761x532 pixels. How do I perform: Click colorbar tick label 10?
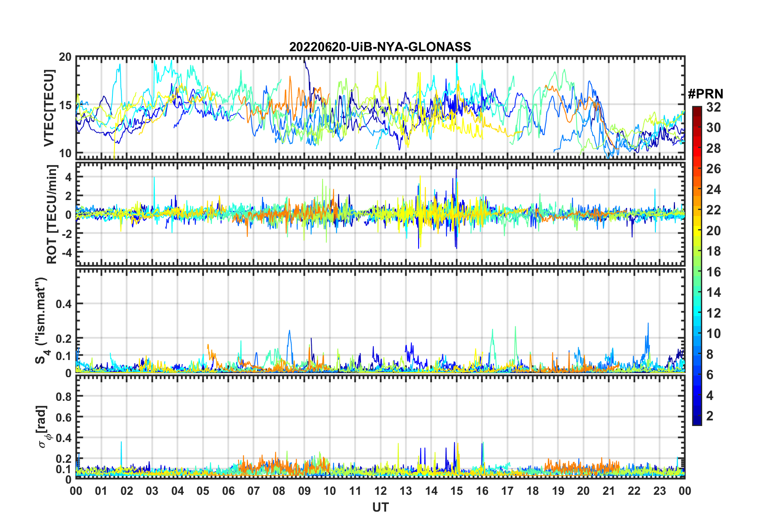click(x=713, y=334)
